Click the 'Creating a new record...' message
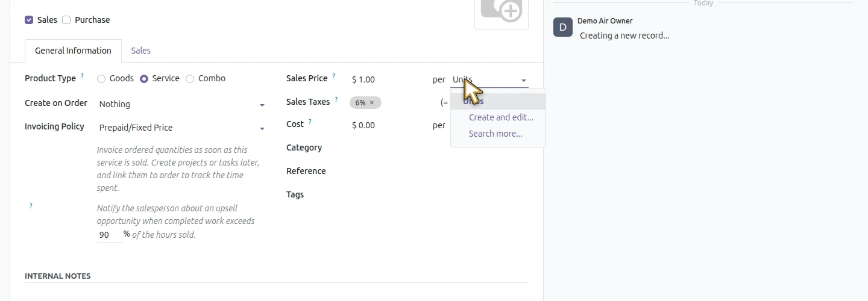Screen dimensions: 868x301 click(624, 36)
